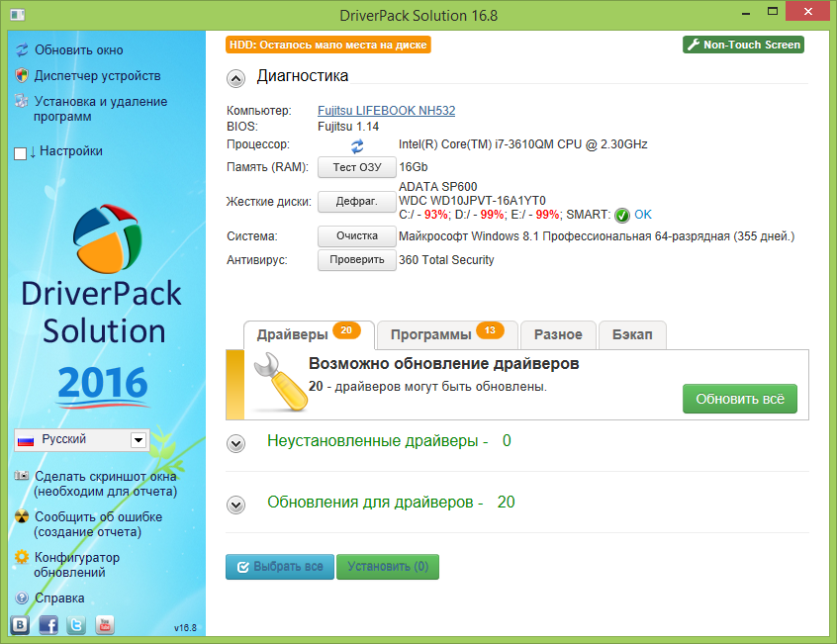837x644 pixels.
Task: Open the Fujitsu LIFEBOOK NH532 link
Action: click(387, 111)
